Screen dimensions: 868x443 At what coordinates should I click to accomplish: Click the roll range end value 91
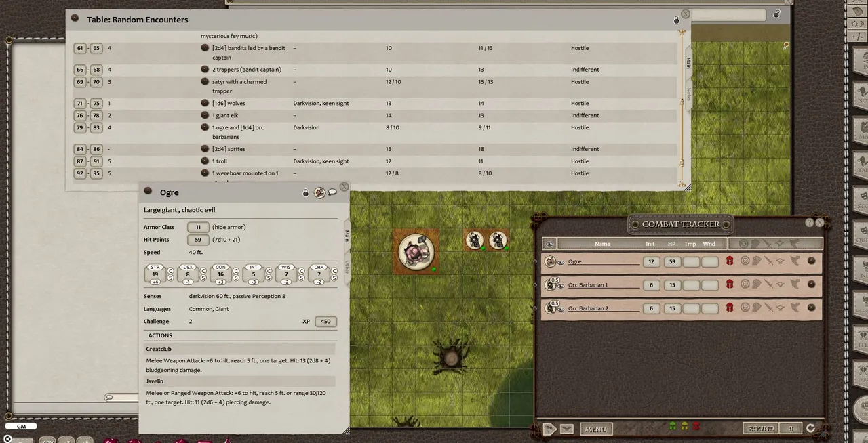tap(96, 161)
